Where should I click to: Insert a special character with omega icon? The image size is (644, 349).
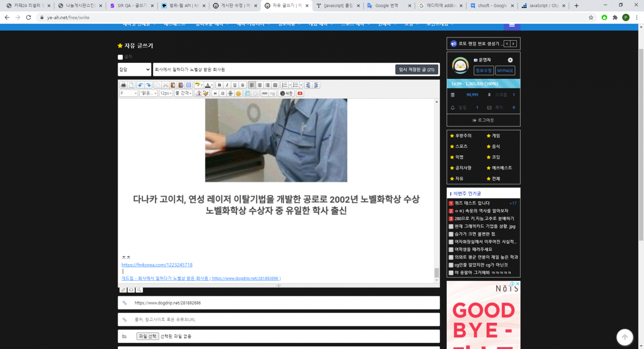pyautogui.click(x=223, y=93)
